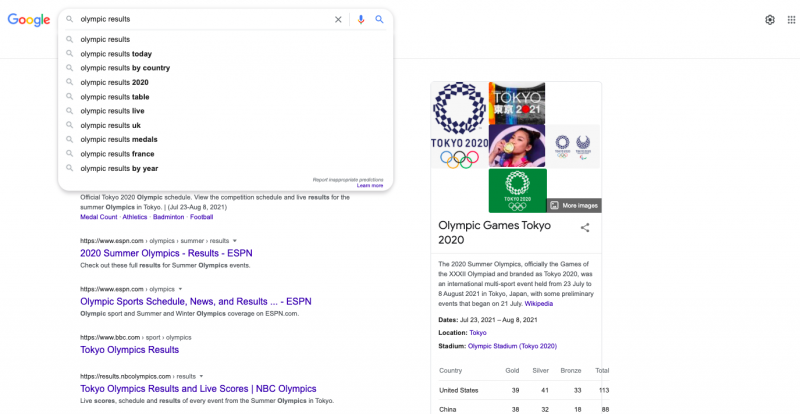Submit search with the blue magnifier icon
This screenshot has height=414, width=800.
click(x=379, y=19)
